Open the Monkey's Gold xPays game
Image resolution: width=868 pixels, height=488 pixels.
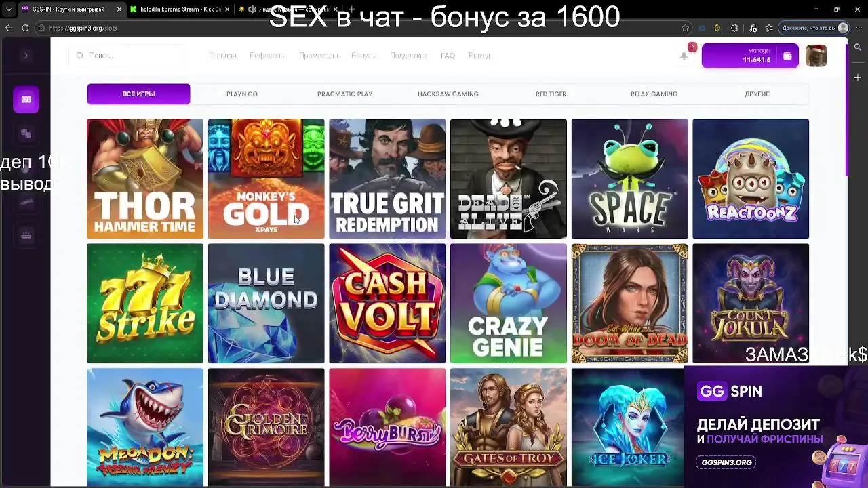(266, 179)
